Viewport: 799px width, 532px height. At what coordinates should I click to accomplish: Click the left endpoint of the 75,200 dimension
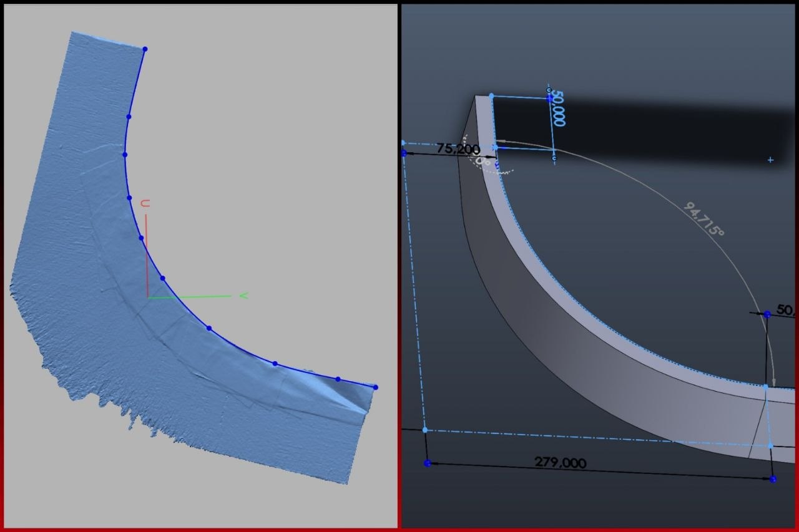(x=403, y=152)
